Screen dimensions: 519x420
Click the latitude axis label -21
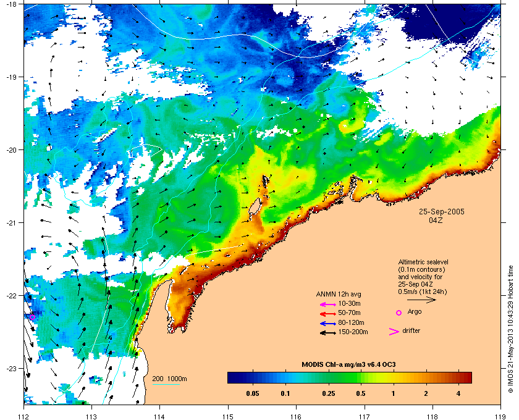pos(11,222)
